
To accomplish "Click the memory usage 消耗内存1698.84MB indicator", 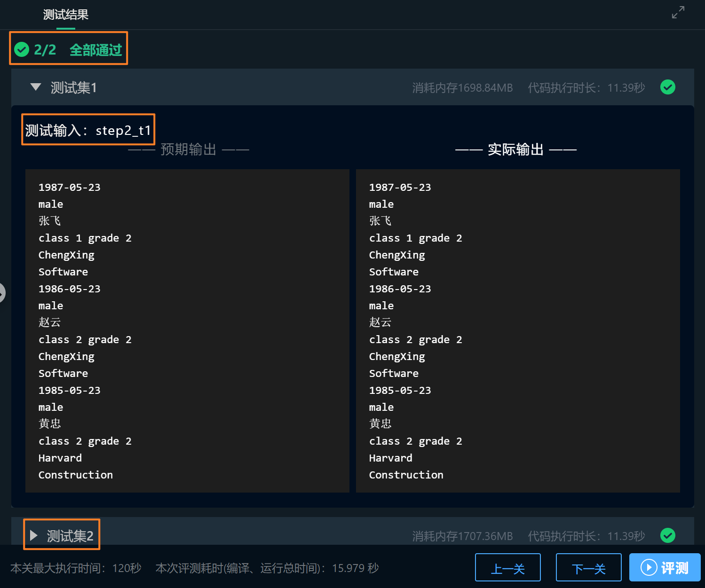I will pos(462,88).
